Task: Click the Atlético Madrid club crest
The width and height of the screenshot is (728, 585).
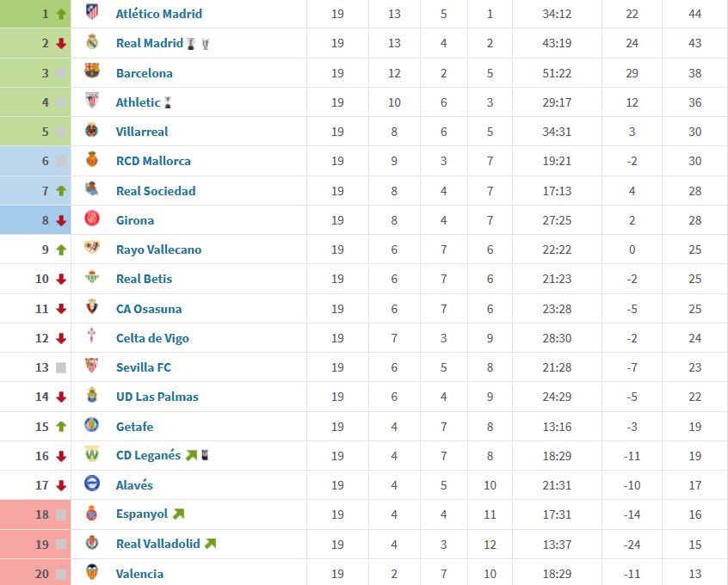Action: coord(92,11)
